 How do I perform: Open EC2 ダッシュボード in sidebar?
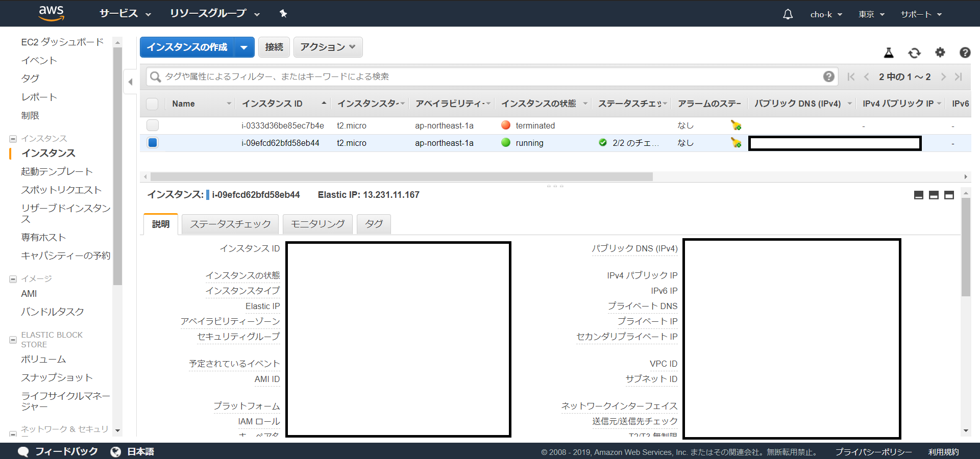[x=62, y=42]
